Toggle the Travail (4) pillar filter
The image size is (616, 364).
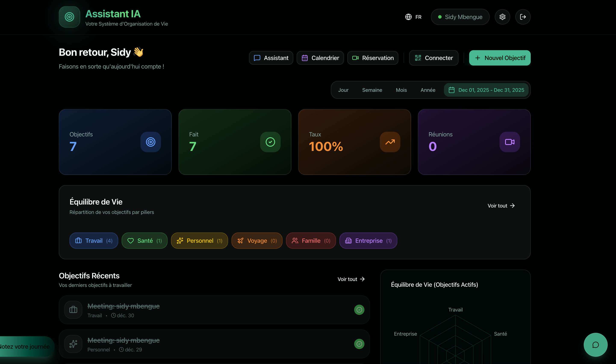94,241
